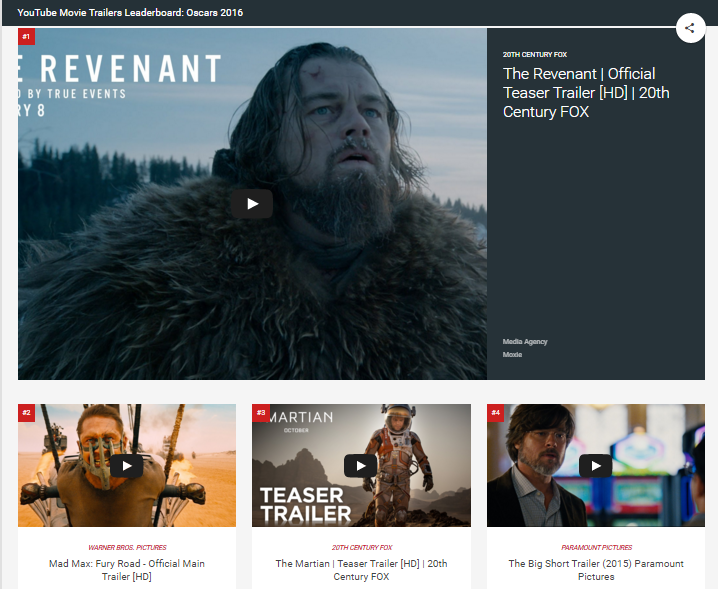Screen dimensions: 718x589
Task: Click the Moxie agency name
Action: [x=512, y=355]
